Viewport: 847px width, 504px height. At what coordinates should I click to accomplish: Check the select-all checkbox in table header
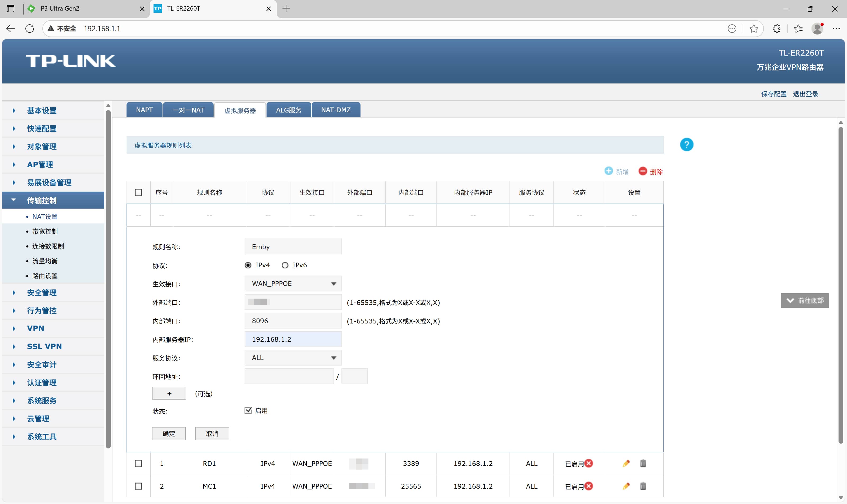(138, 192)
